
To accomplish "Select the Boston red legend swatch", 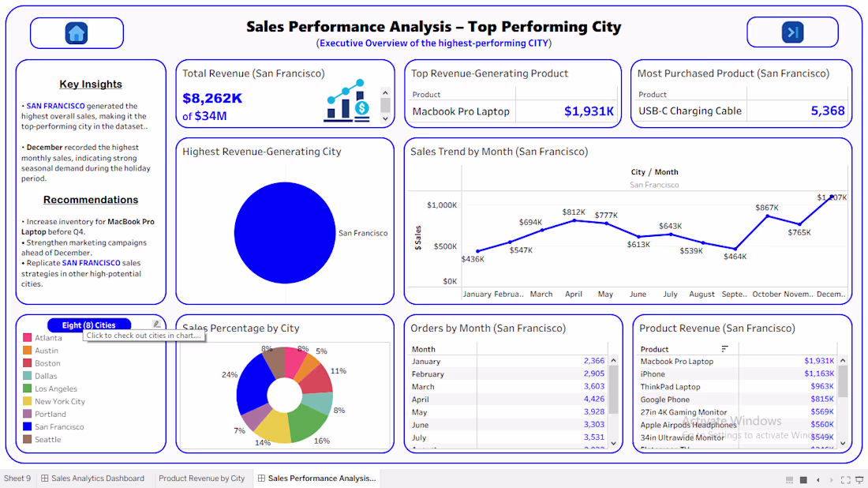I will click(27, 363).
